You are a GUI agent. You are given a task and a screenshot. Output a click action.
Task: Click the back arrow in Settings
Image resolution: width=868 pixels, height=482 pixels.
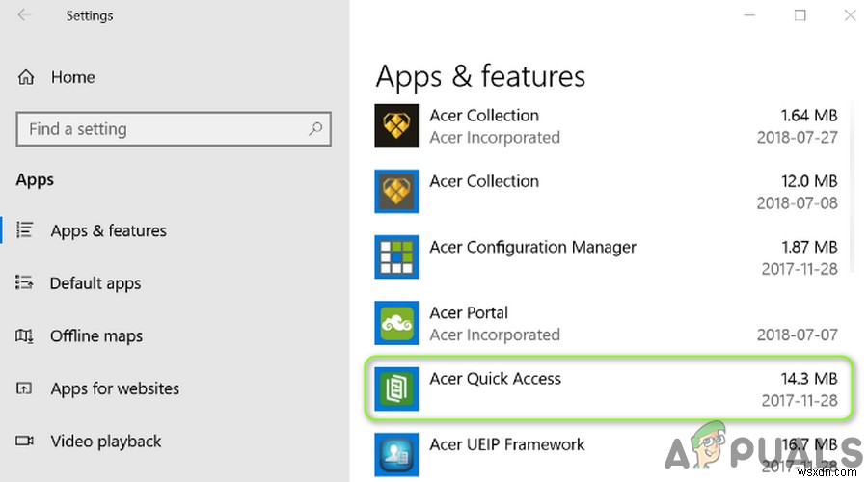24,14
